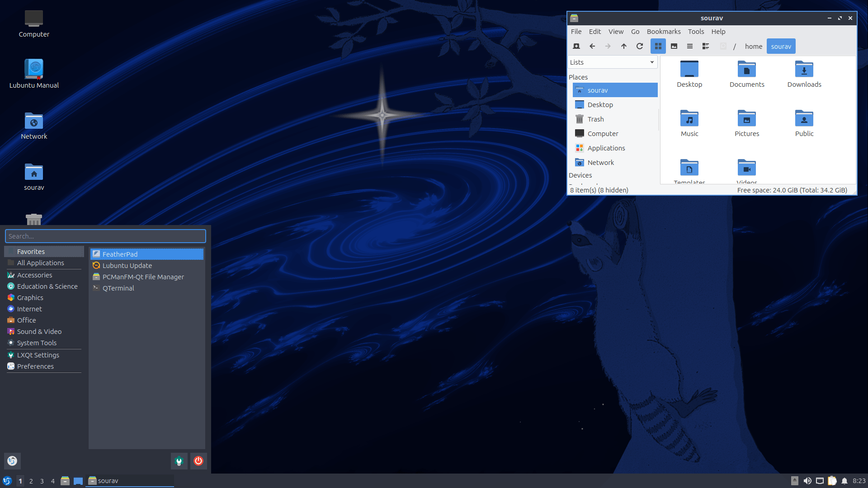Screen dimensions: 868x488
Task: Click home in the breadcrumb path
Action: click(x=753, y=46)
